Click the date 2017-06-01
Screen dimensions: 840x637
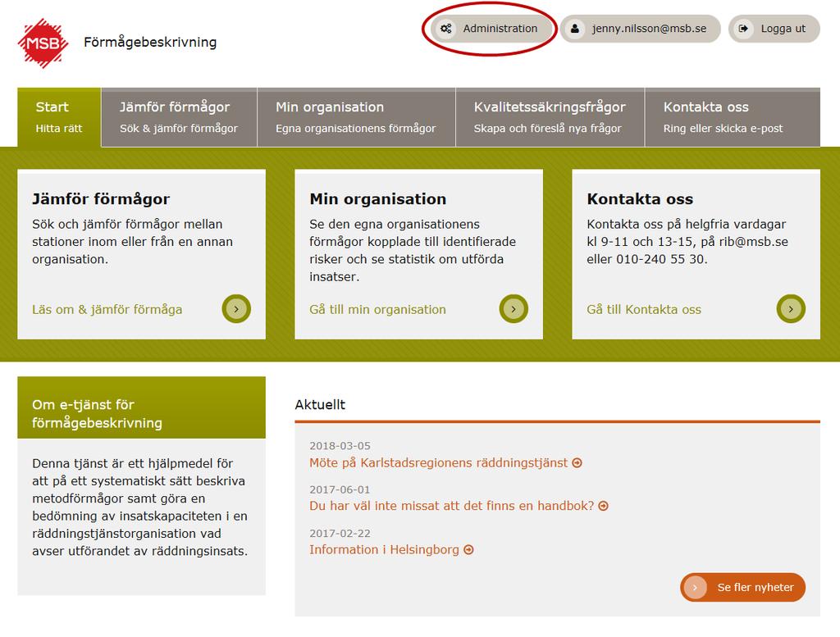340,489
